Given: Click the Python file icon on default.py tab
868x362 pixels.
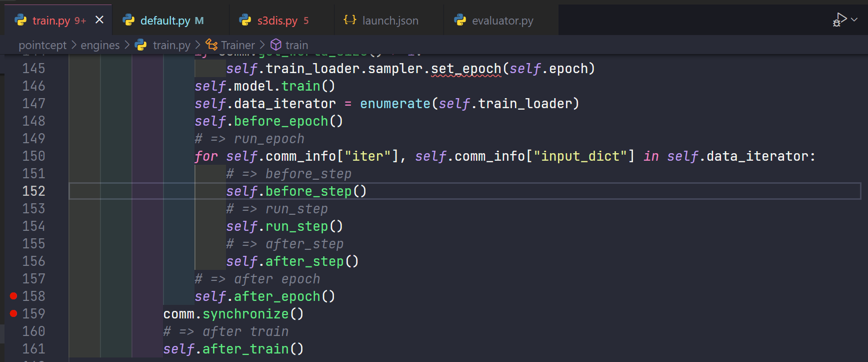Looking at the screenshot, I should pyautogui.click(x=129, y=20).
